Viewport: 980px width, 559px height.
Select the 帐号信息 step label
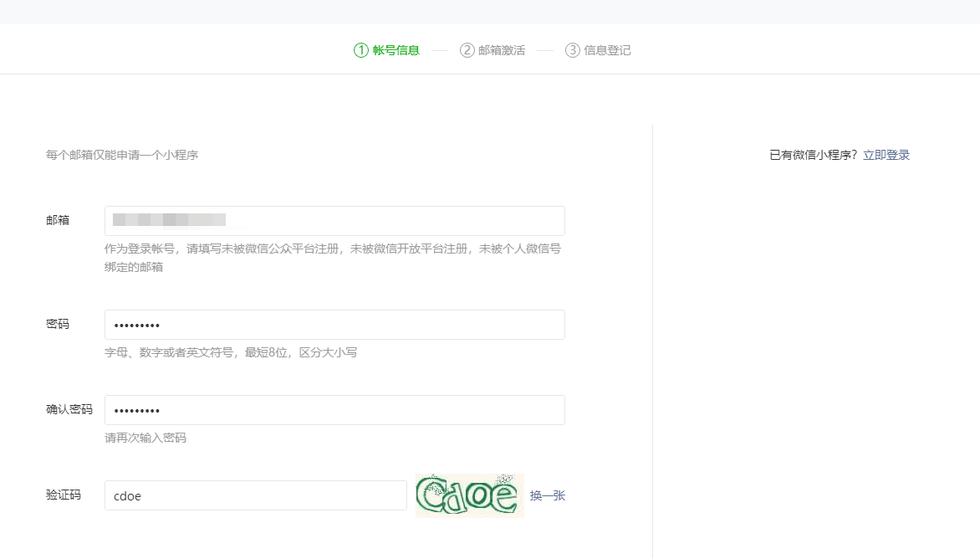point(396,50)
